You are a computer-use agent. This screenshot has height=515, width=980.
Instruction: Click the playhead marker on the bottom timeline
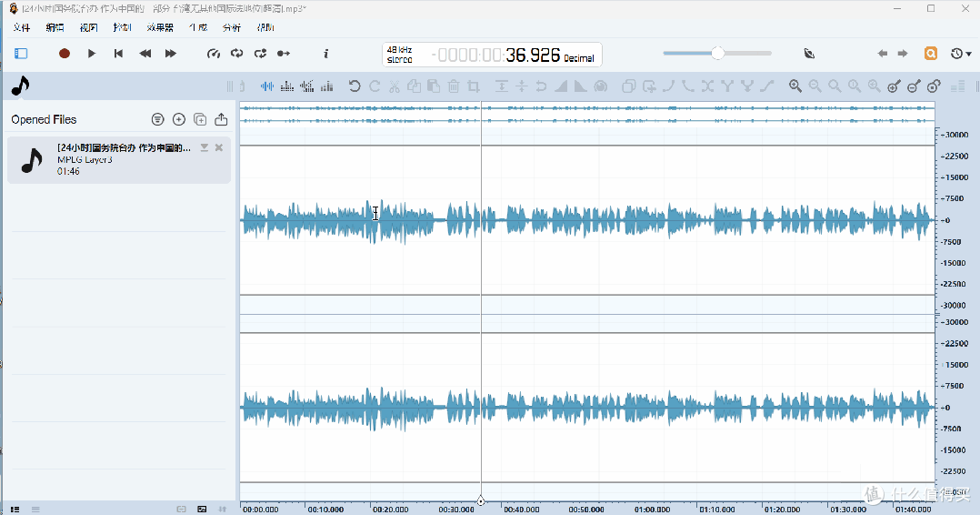pos(481,500)
